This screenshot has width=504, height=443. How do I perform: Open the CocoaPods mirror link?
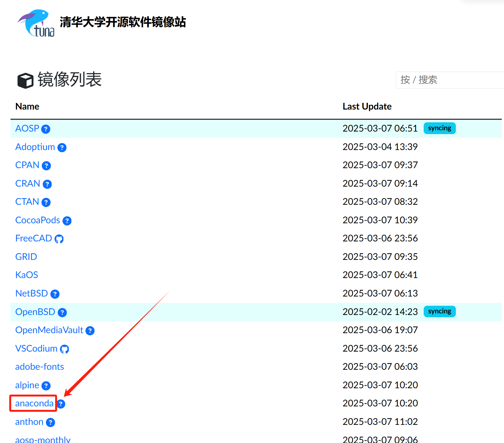[38, 220]
